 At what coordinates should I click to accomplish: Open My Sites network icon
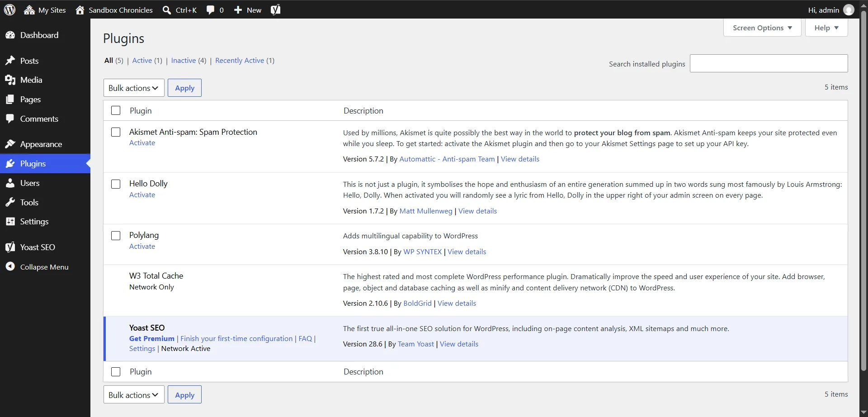click(x=29, y=10)
